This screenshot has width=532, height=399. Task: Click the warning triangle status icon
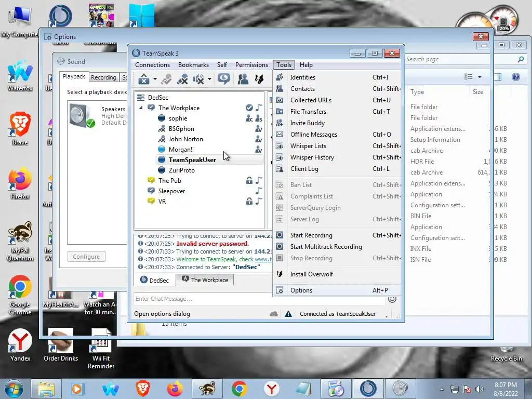tap(288, 314)
